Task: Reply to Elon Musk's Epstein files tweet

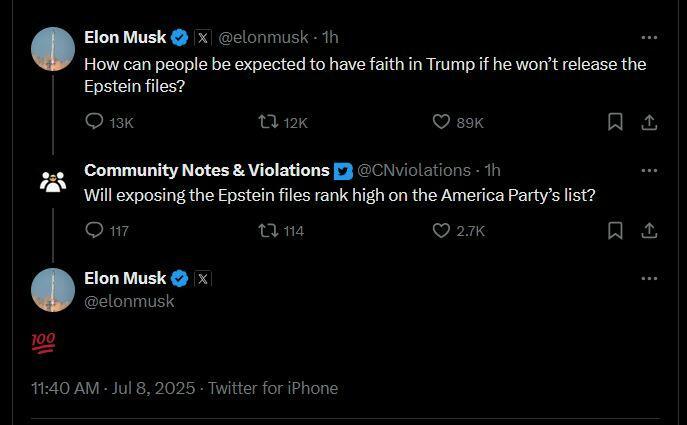Action: point(95,122)
